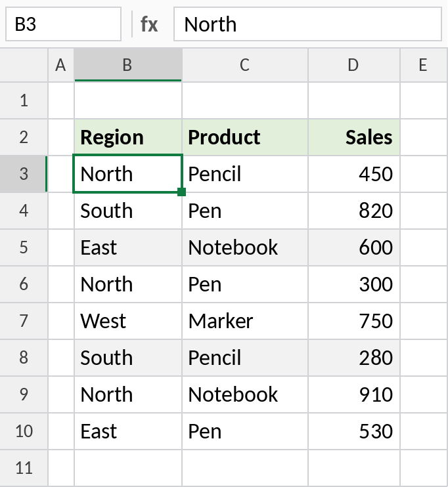Select North cell in row 6
This screenshot has width=448, height=487.
(x=128, y=284)
